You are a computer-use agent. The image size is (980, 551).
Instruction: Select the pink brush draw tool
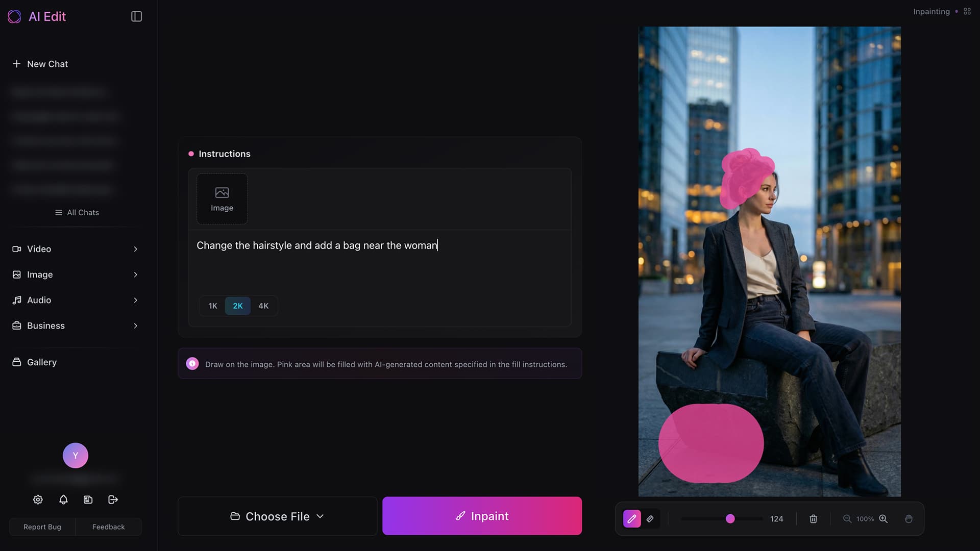[x=631, y=519]
